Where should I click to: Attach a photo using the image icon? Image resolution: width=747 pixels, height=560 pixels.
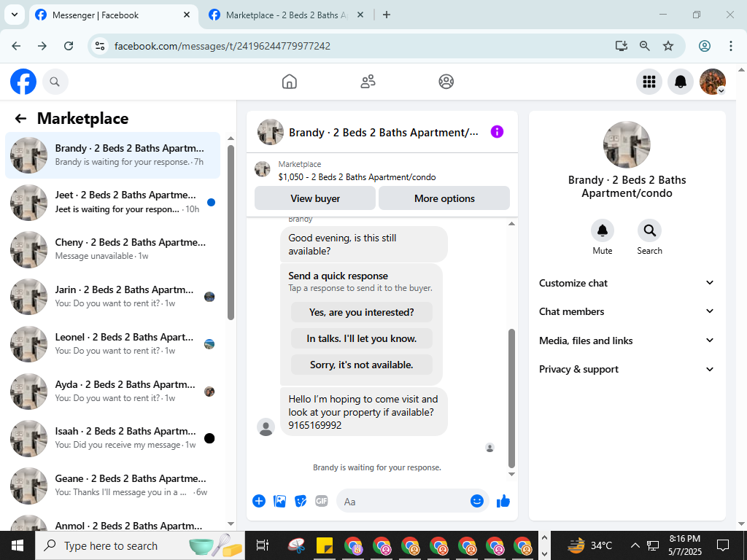(x=279, y=501)
